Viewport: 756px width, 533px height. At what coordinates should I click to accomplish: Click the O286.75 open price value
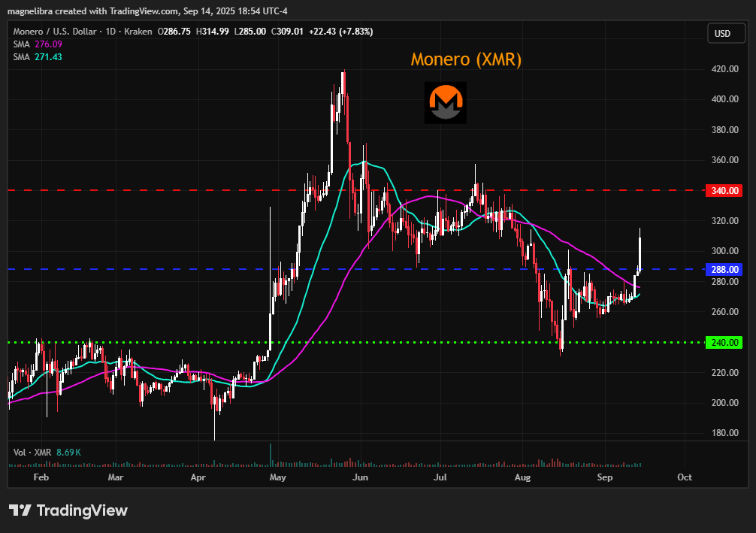tap(174, 32)
